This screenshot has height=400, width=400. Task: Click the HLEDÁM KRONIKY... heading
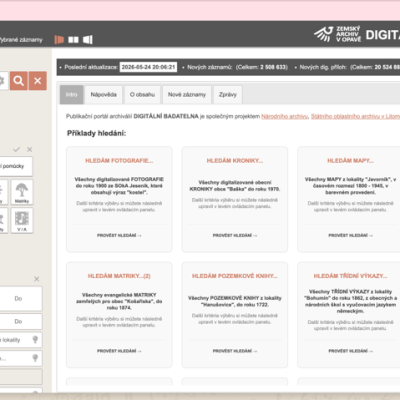tap(235, 161)
